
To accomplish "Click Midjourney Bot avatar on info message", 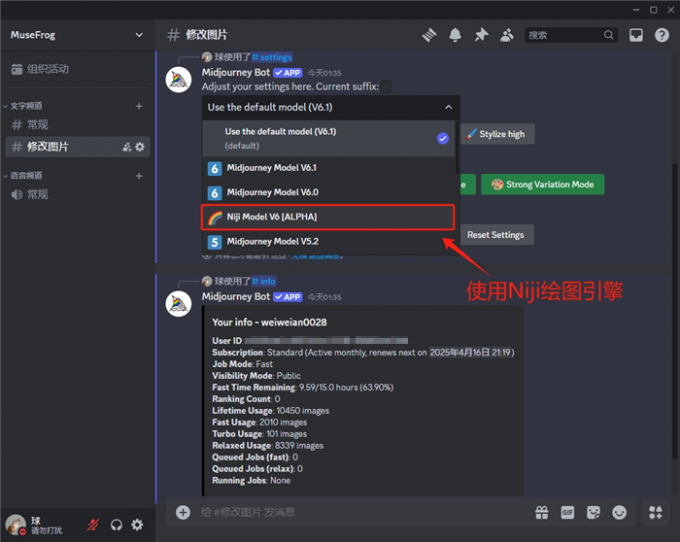I will click(x=179, y=304).
